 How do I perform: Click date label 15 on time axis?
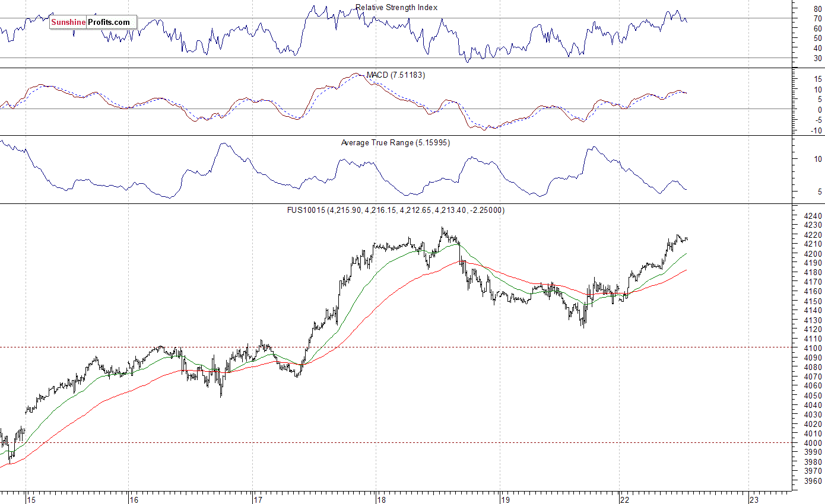pyautogui.click(x=31, y=499)
